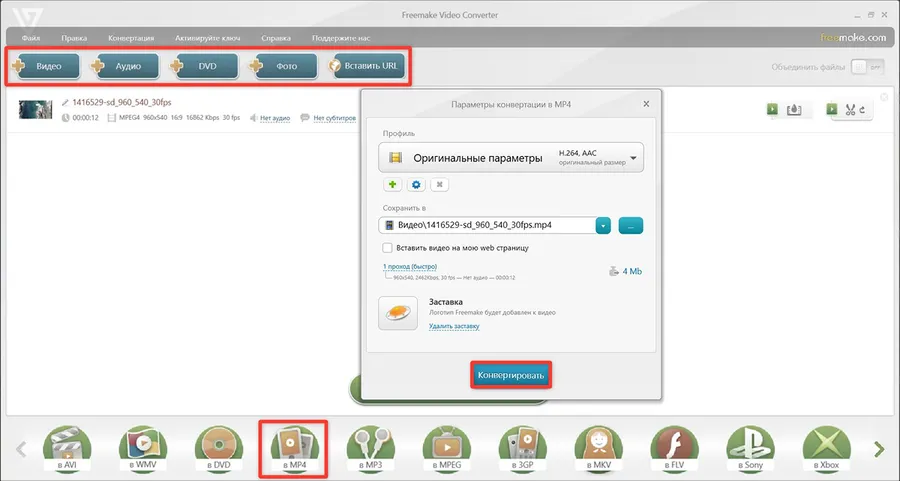Screen dimensions: 900x481
Task: Choose the в AVI output format
Action: point(67,449)
